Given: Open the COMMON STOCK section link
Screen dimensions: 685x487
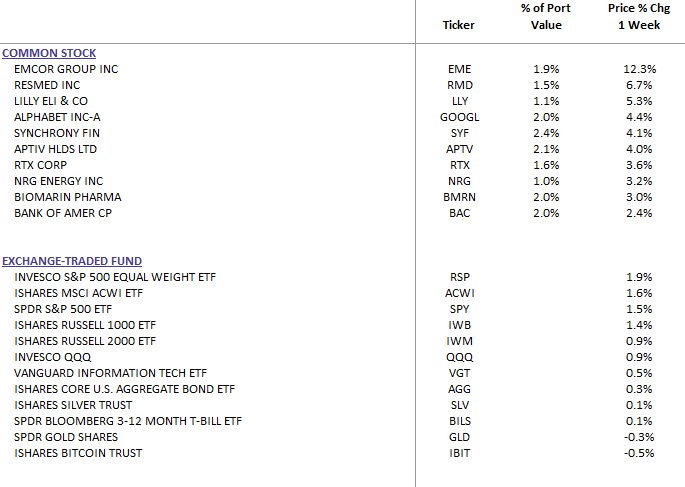Looking at the screenshot, I should 49,53.
